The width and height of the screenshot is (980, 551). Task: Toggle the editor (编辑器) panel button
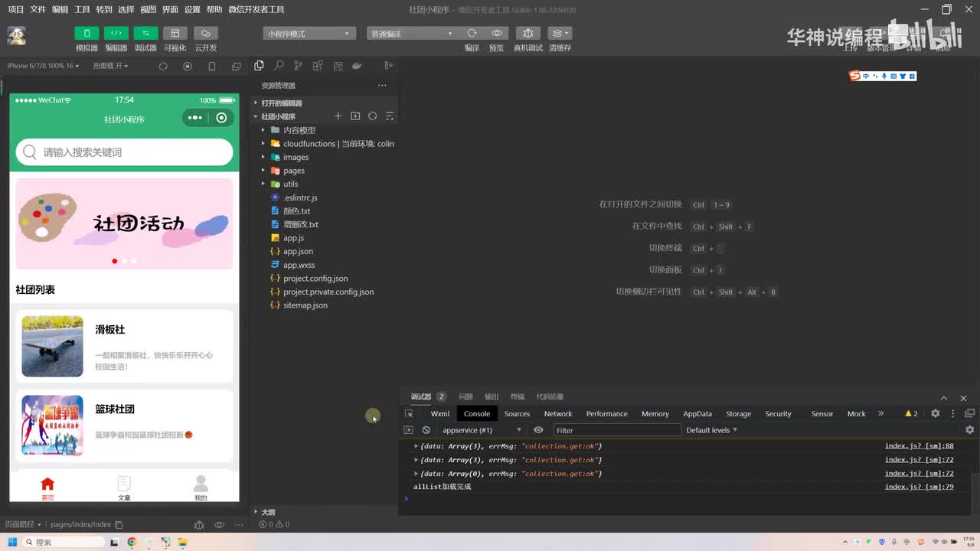click(x=116, y=33)
